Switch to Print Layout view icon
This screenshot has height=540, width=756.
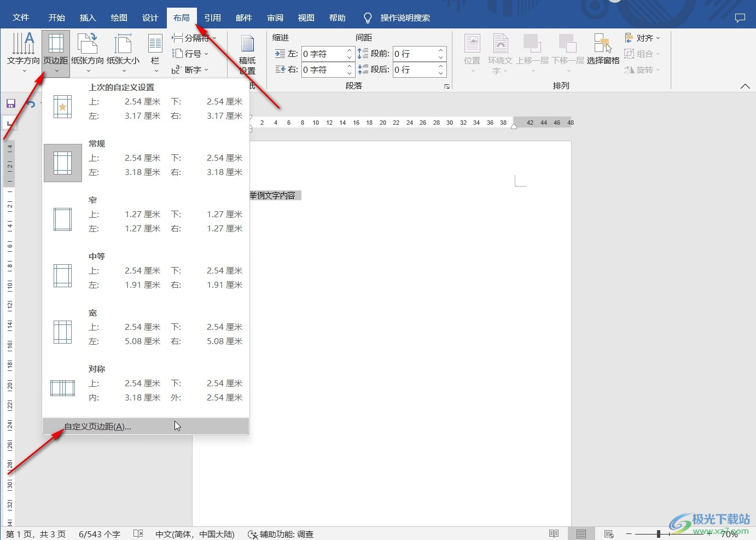pos(581,533)
